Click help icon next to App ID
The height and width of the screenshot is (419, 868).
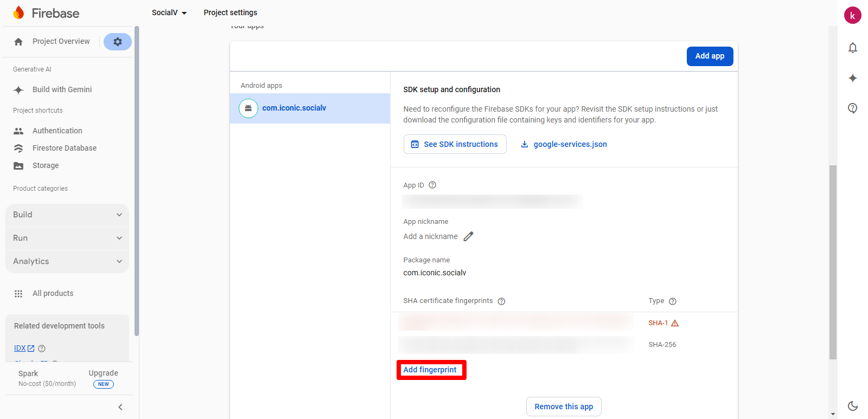click(432, 185)
